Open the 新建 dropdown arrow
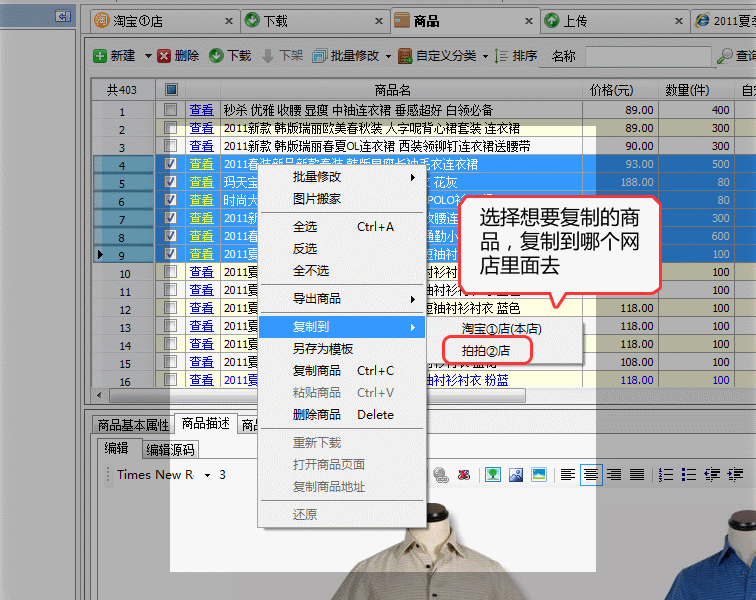 [148, 56]
